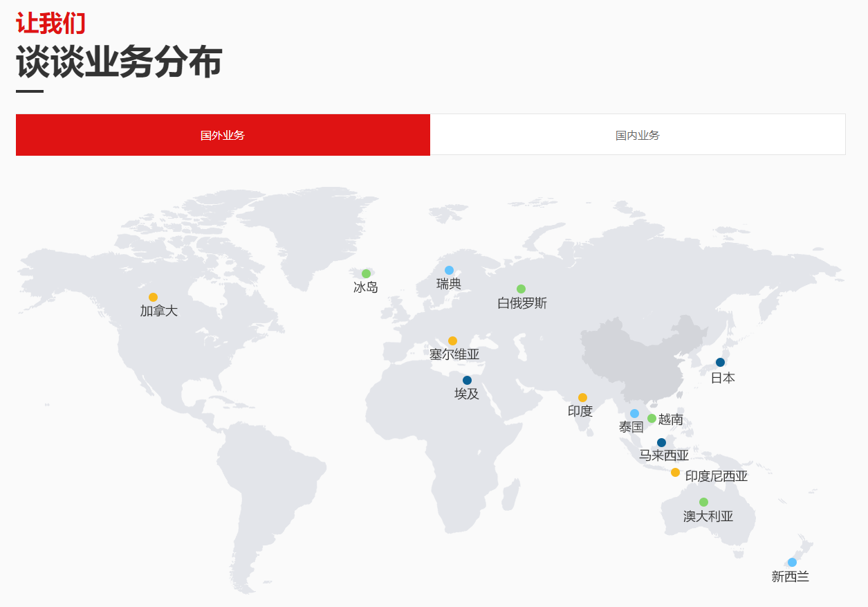Click the 瑞典 map label
868x607 pixels.
[449, 284]
